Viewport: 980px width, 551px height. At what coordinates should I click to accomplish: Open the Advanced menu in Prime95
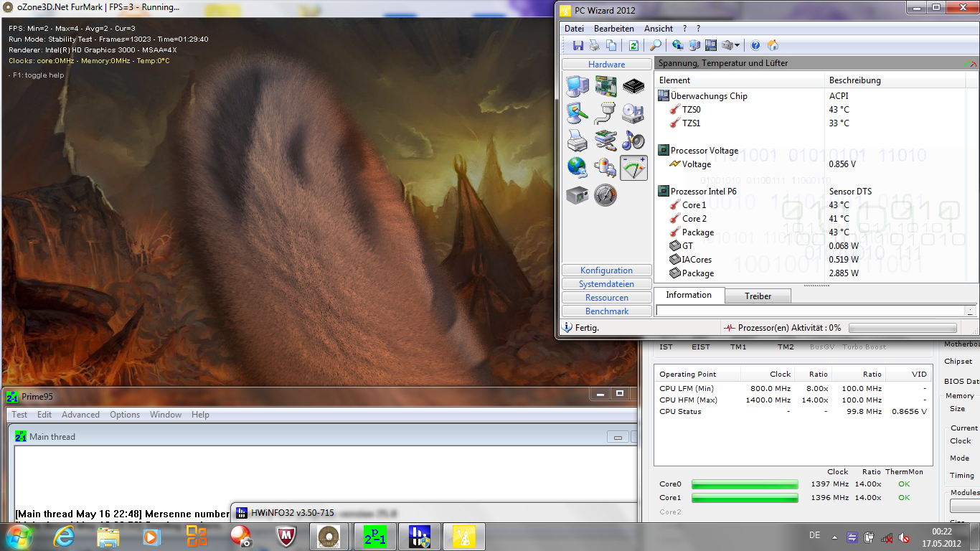(x=80, y=415)
